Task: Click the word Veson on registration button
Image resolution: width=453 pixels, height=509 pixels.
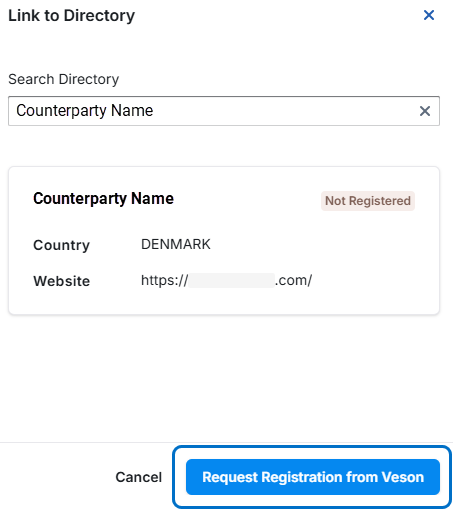Action: (403, 477)
